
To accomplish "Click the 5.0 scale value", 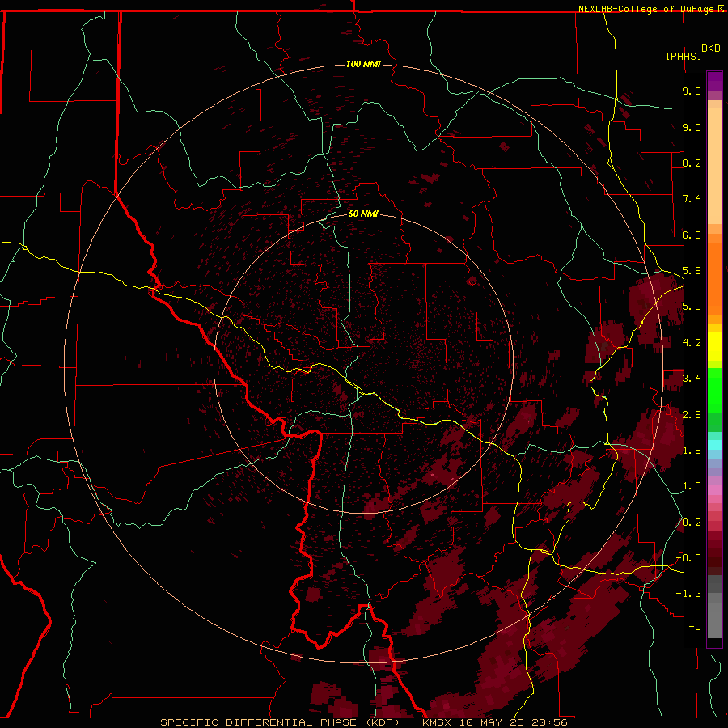I will [x=692, y=307].
